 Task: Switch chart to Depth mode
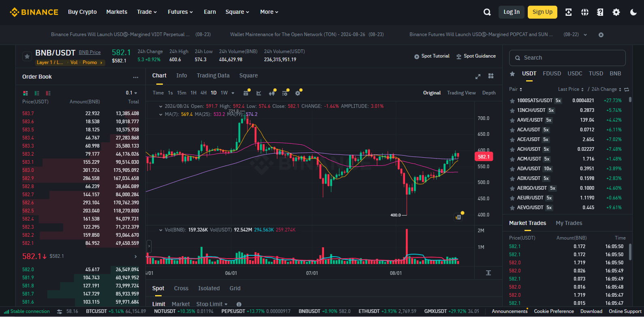click(x=489, y=93)
